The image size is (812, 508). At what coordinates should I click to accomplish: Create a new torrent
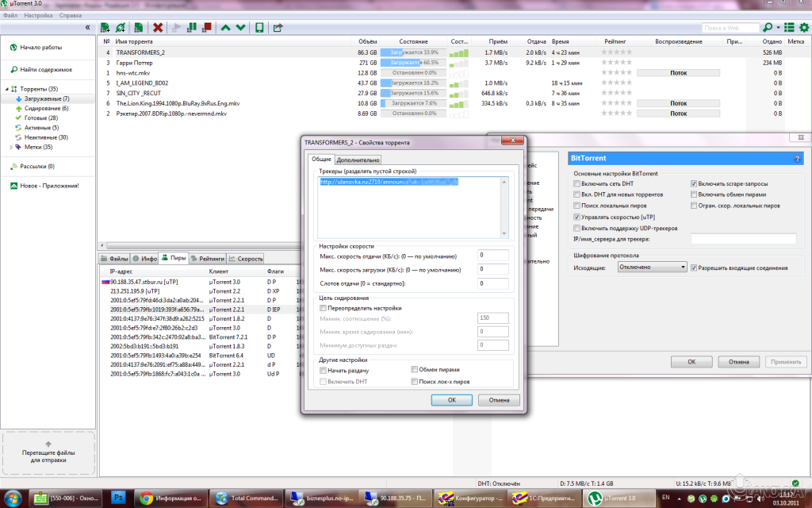(138, 27)
